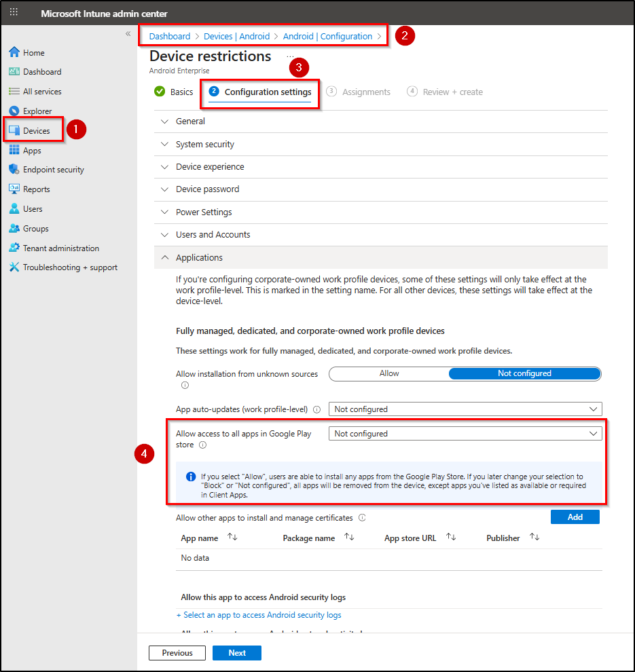Click Select an app to access security logs
Viewport: 635px width, 672px height.
coord(259,615)
